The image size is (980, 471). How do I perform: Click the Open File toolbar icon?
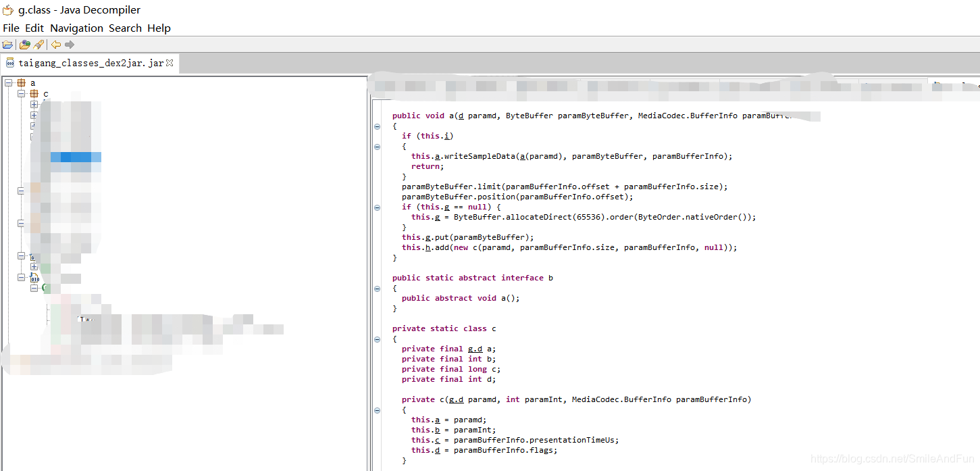pos(7,45)
